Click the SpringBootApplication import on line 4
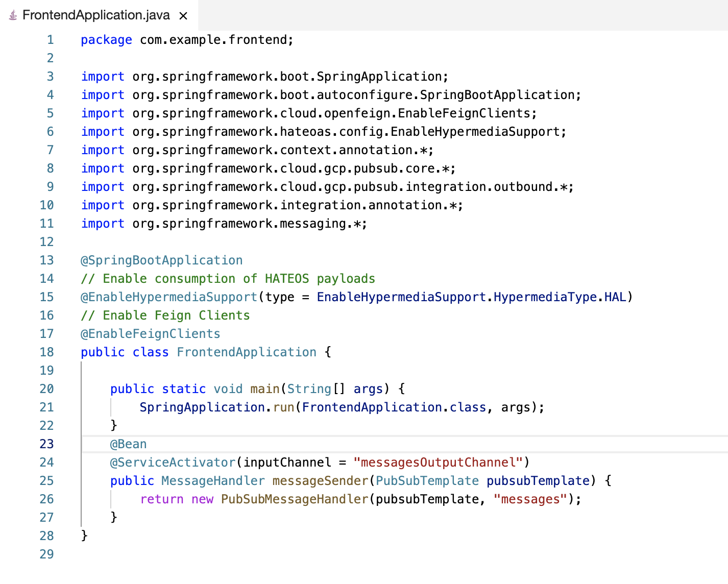Screen dimensions: 728x584 [331, 95]
